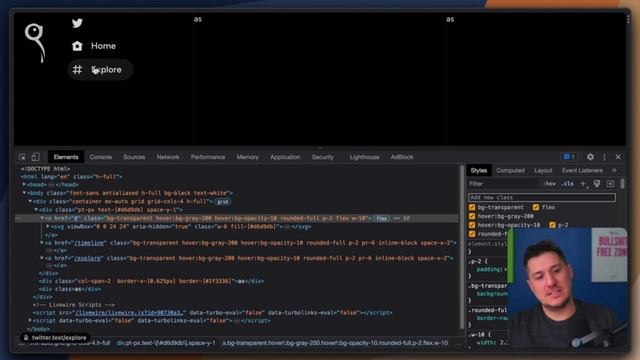Image resolution: width=640 pixels, height=360 pixels.
Task: Open the issues counter badge
Action: (569, 157)
